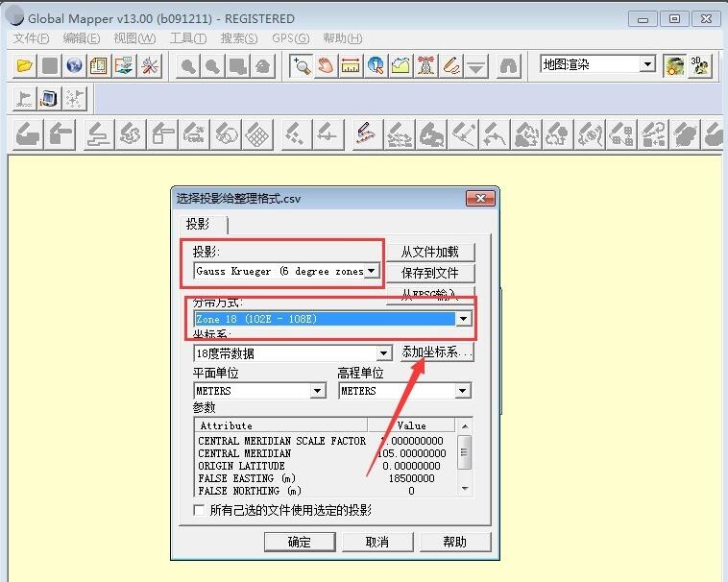Click the down-arrow triangle toolbar icon
This screenshot has width=728, height=582.
476,65
